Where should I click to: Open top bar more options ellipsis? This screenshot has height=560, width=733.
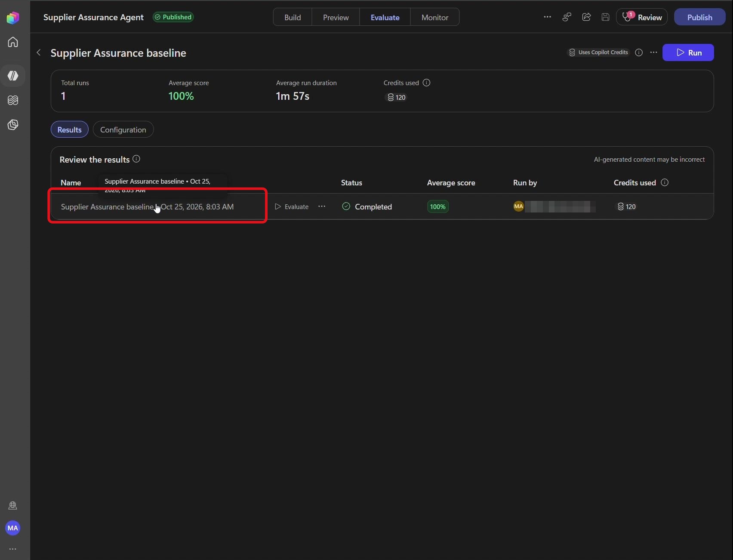click(x=547, y=17)
